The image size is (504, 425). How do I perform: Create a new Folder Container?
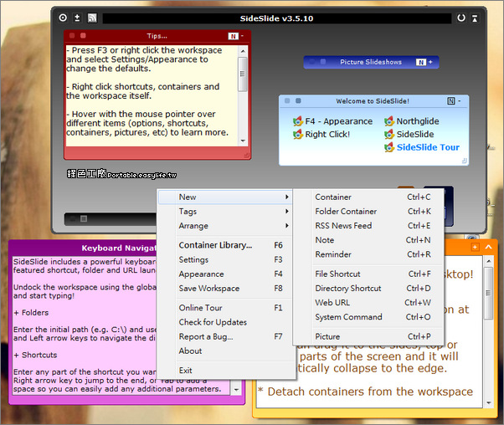click(x=368, y=212)
